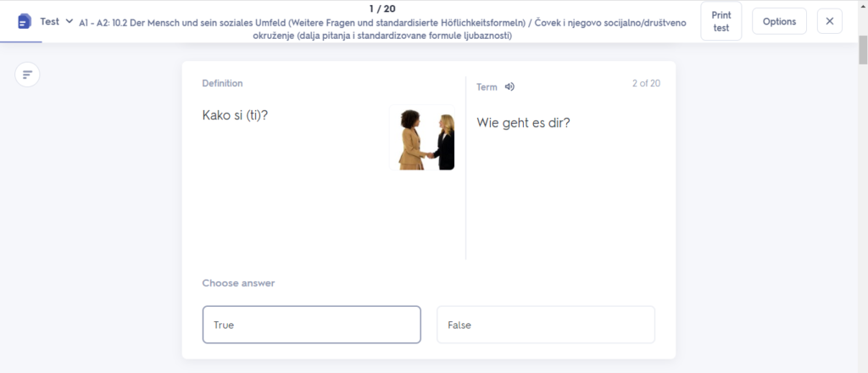Click the '2 of 20' question counter
Viewport: 868px width, 373px height.
click(646, 83)
